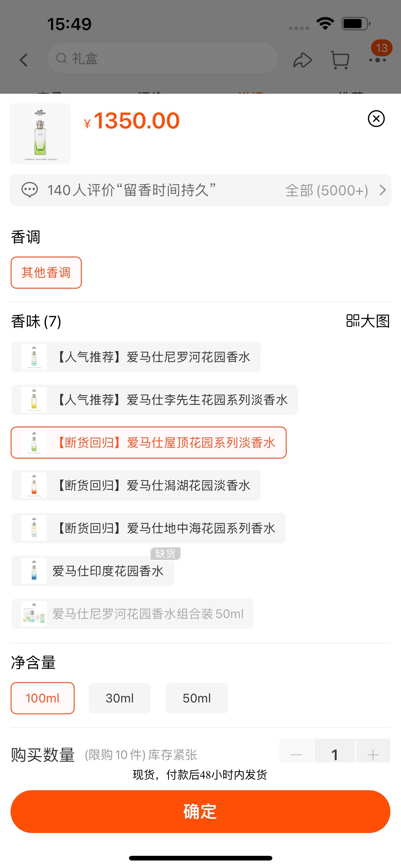Close the product options sheet

pyautogui.click(x=376, y=119)
